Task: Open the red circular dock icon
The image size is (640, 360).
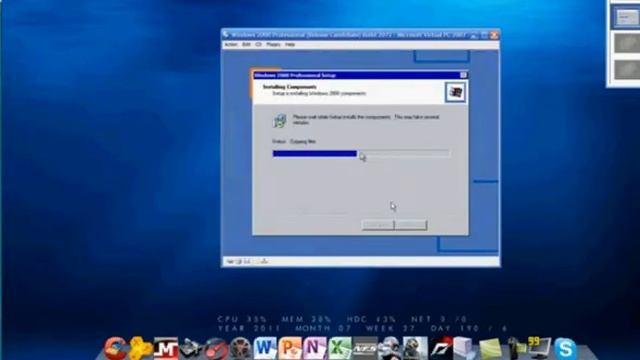Action: tap(216, 349)
